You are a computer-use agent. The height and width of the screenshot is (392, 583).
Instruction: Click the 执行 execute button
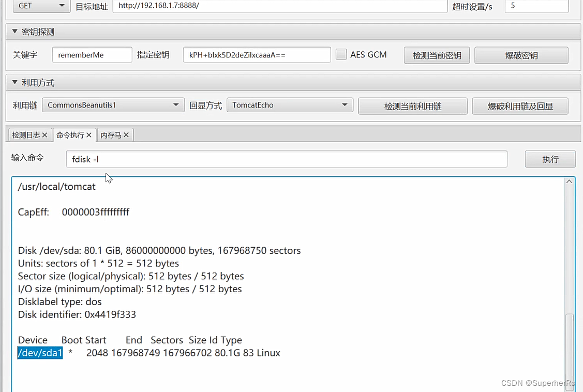(550, 159)
